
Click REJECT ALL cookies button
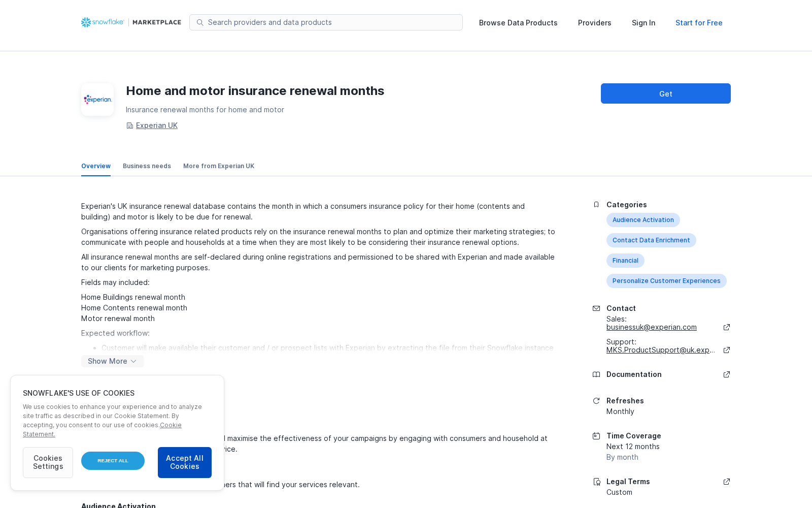point(113,461)
